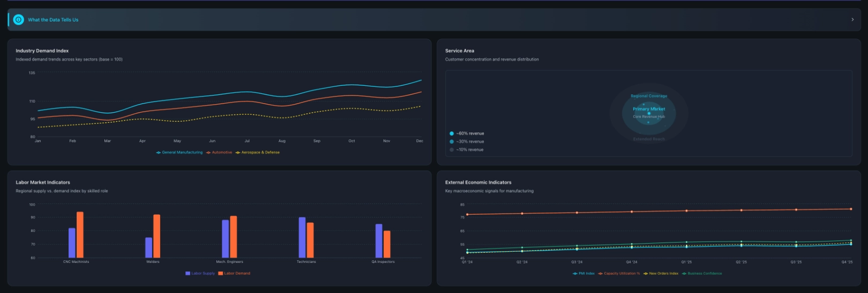Hide the PMI Index line
868x293 pixels.
click(x=583, y=273)
